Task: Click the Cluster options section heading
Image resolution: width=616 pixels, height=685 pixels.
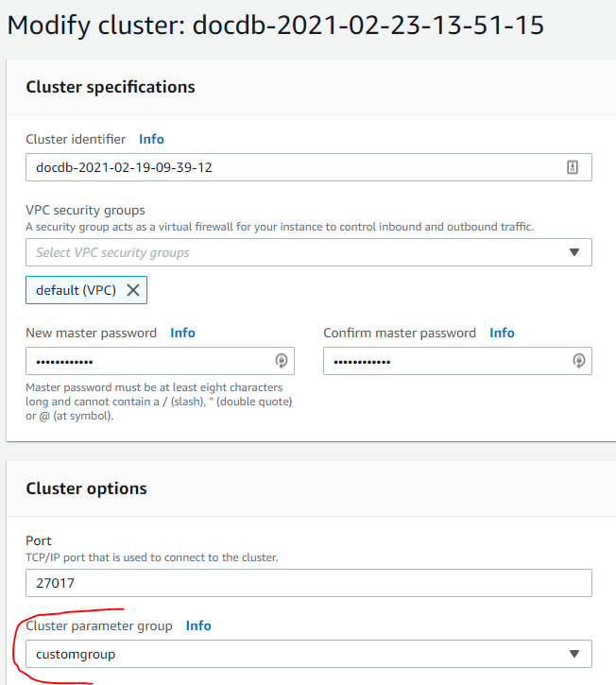Action: (x=87, y=488)
